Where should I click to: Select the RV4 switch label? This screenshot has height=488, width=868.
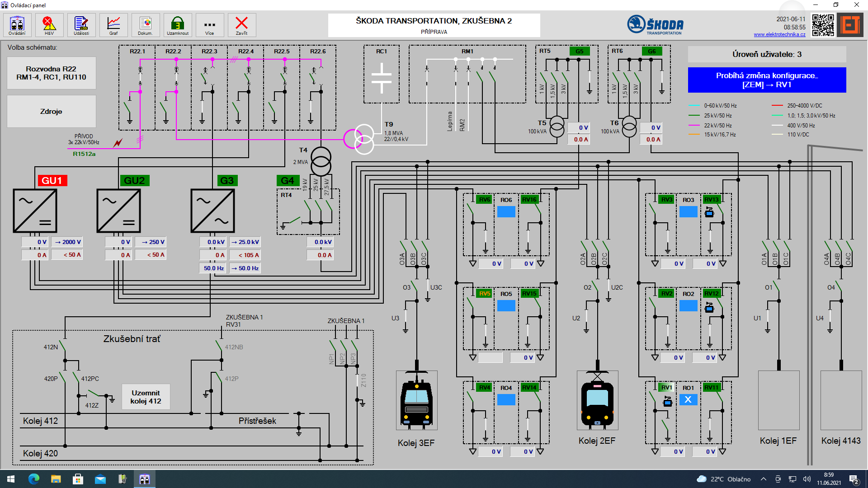tap(485, 387)
